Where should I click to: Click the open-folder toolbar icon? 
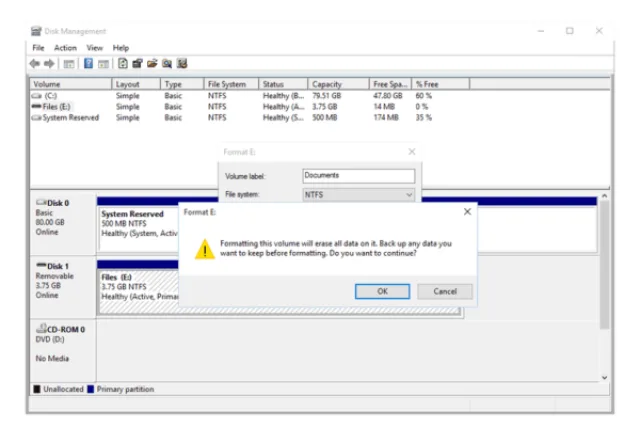[152, 63]
